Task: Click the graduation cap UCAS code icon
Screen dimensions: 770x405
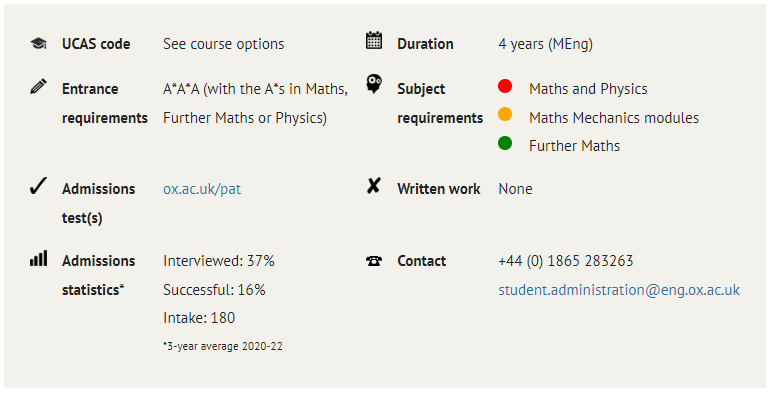Action: 38,43
